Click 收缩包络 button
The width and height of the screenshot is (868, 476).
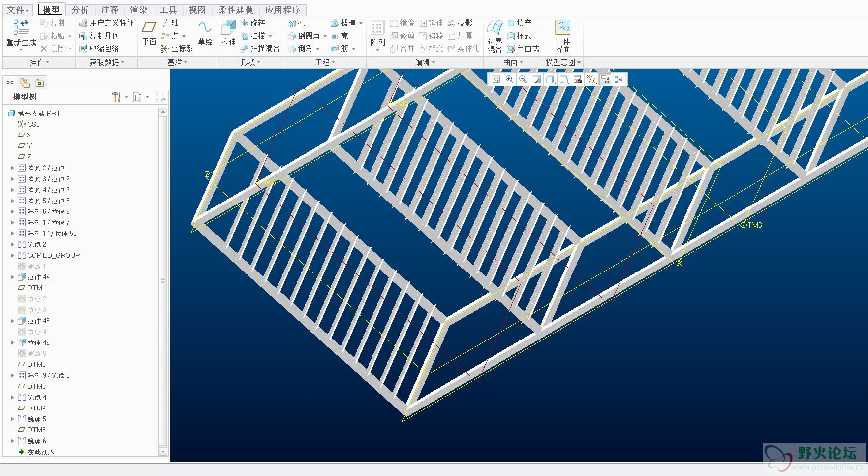[99, 48]
